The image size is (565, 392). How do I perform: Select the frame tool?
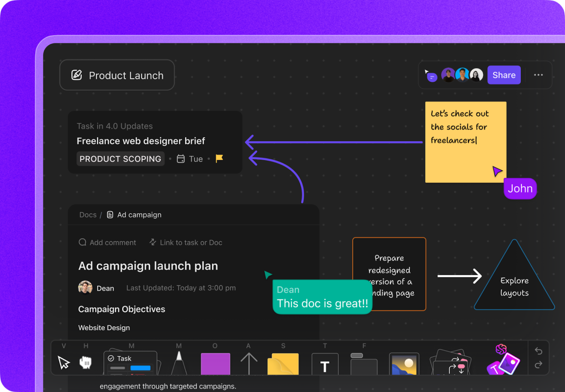[x=364, y=364]
